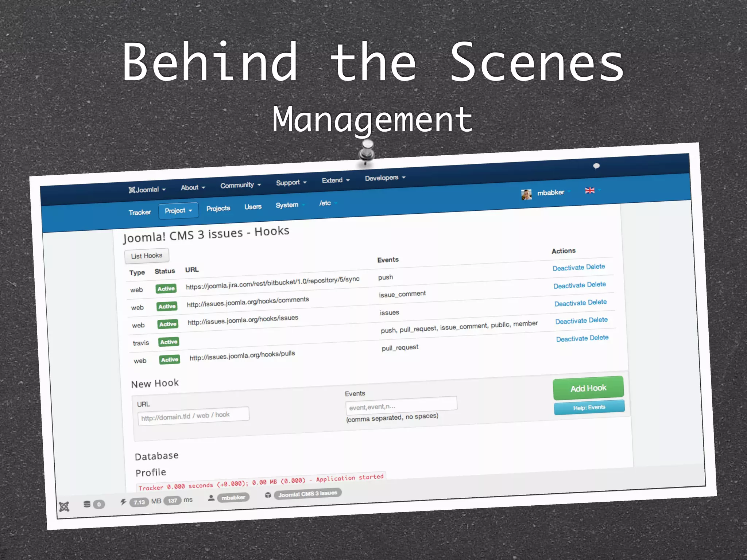Click the speech bubble icon at top
Screen dimensions: 747x560
[x=596, y=166]
